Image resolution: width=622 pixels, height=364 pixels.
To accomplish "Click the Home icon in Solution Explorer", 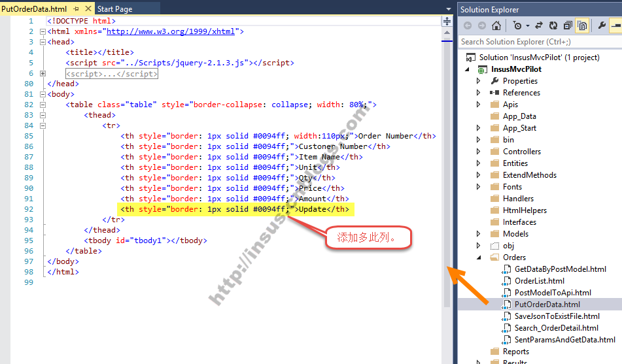I will click(x=496, y=25).
